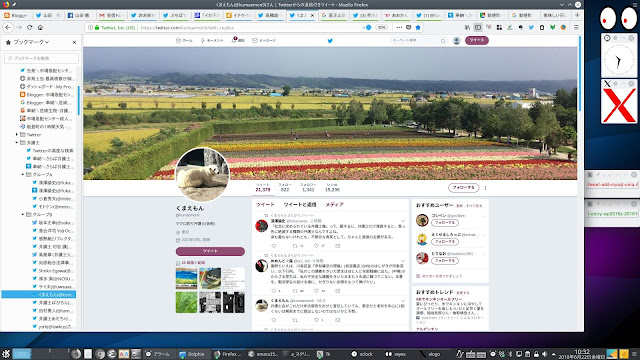Follow the suggested user コシバン
640x360 pixels.
444,222
